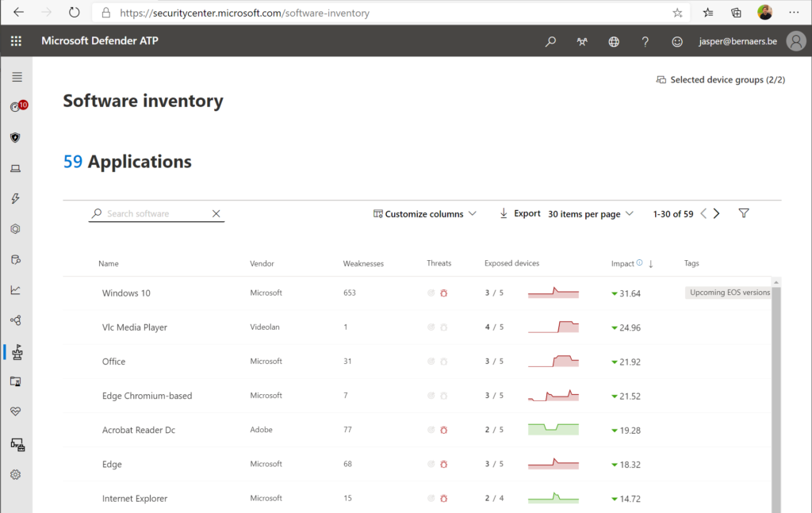Screen dimensions: 812x513
Task: Open Selected device groups (2/2)
Action: point(721,80)
